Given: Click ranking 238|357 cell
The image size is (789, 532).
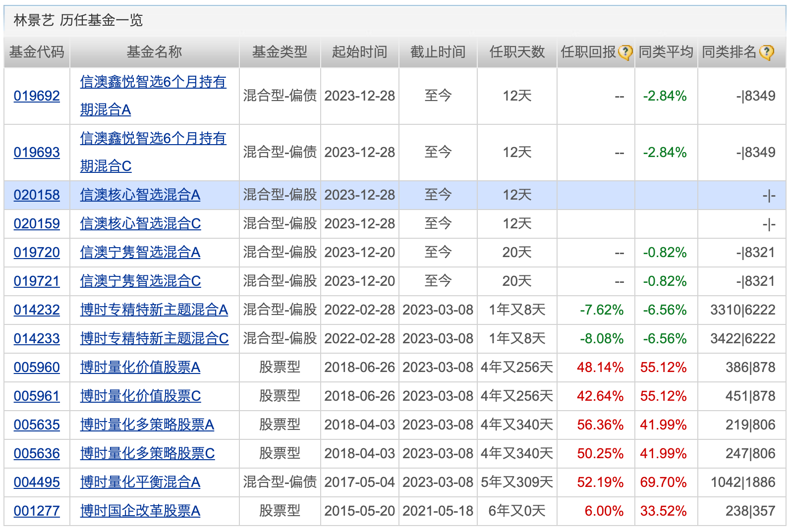Looking at the screenshot, I should 750,511.
